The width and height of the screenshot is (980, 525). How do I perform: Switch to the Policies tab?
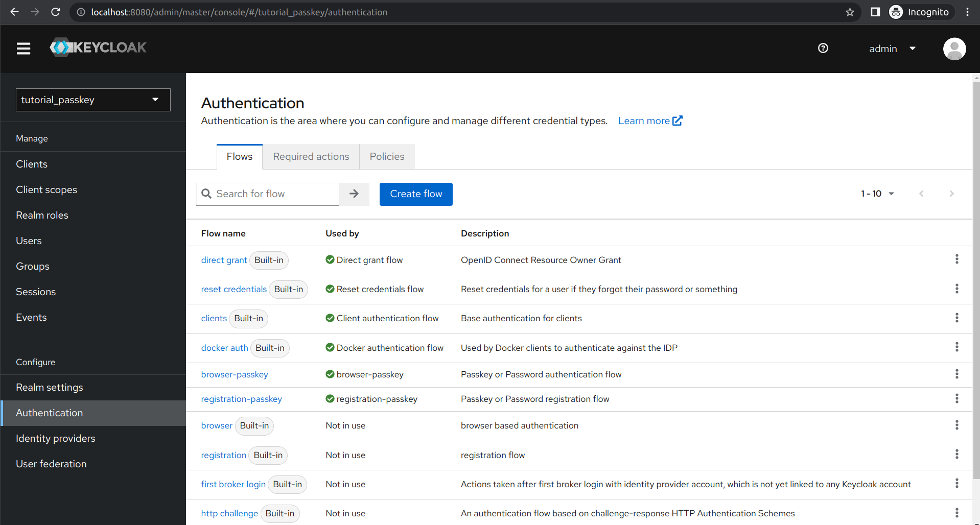coord(387,156)
